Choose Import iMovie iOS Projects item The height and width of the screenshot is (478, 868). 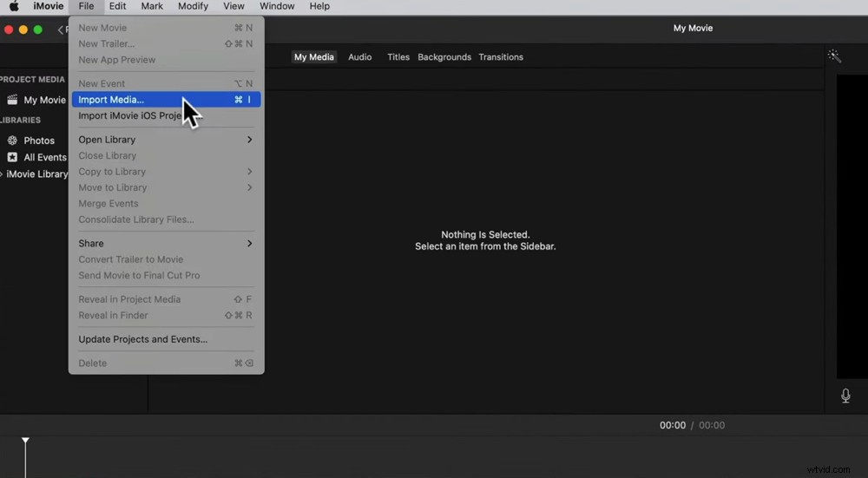point(166,115)
